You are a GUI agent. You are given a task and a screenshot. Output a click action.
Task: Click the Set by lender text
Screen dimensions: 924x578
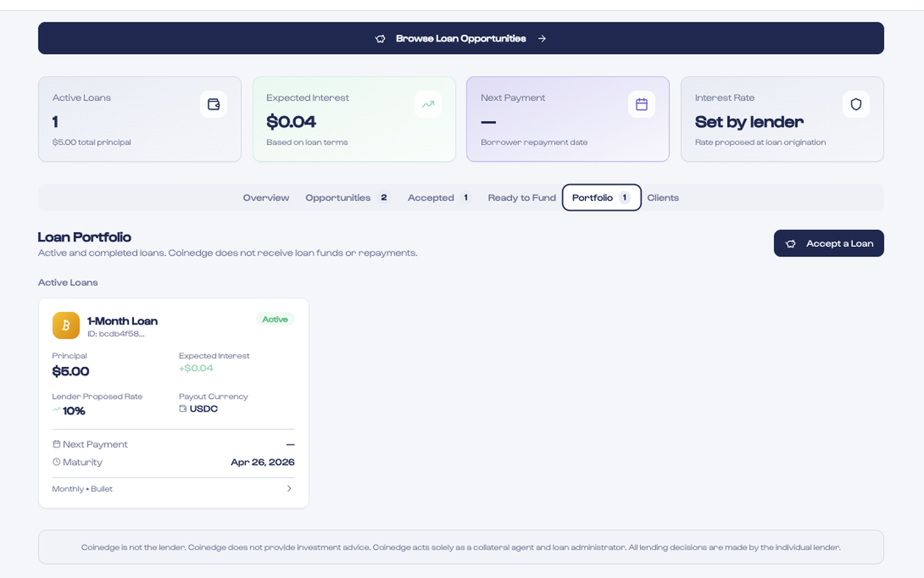click(749, 122)
